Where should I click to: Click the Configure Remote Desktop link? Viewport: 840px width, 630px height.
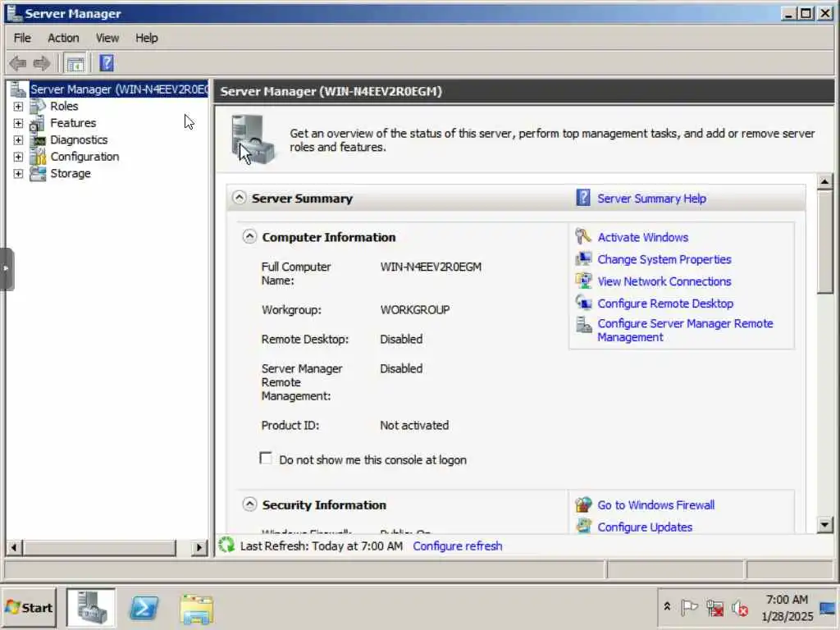664,304
